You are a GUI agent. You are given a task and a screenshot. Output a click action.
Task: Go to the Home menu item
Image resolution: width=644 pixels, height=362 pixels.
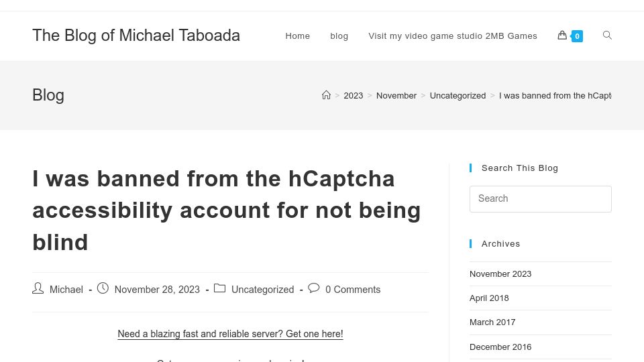[298, 36]
